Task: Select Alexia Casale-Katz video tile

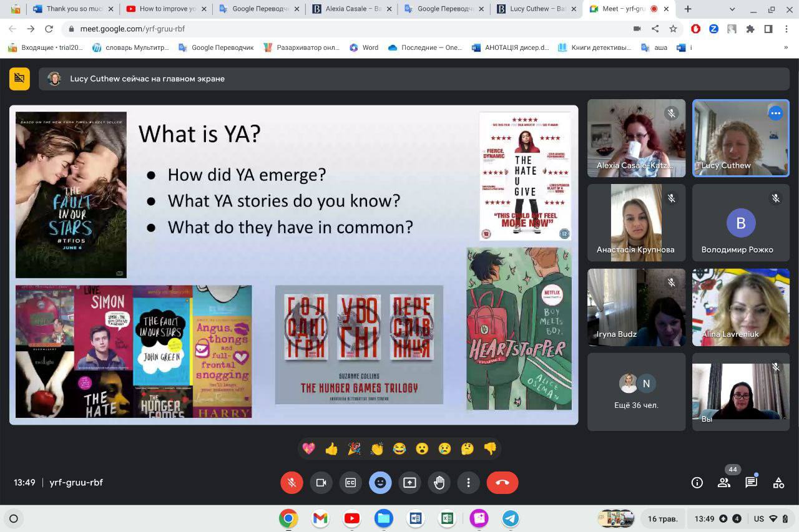Action: tap(636, 138)
